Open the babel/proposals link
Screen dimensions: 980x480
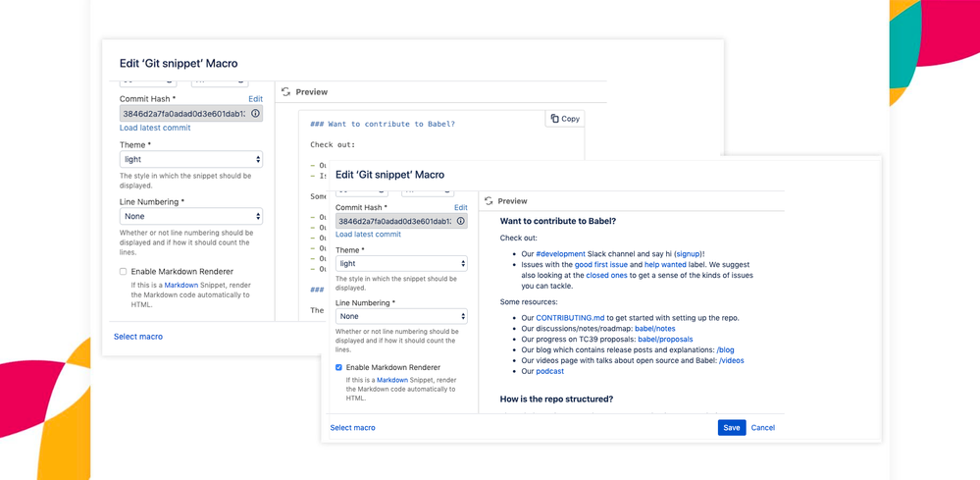click(x=665, y=339)
